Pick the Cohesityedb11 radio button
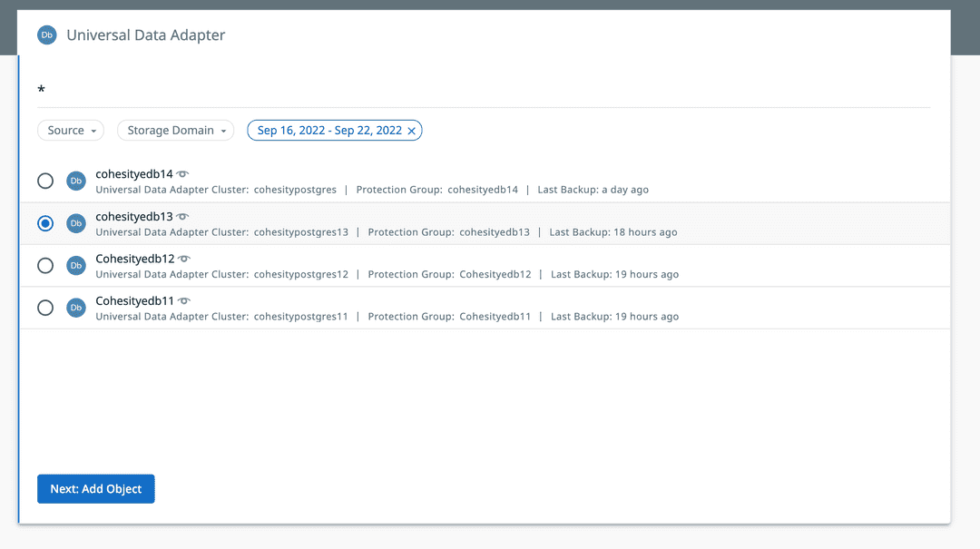 click(x=45, y=308)
